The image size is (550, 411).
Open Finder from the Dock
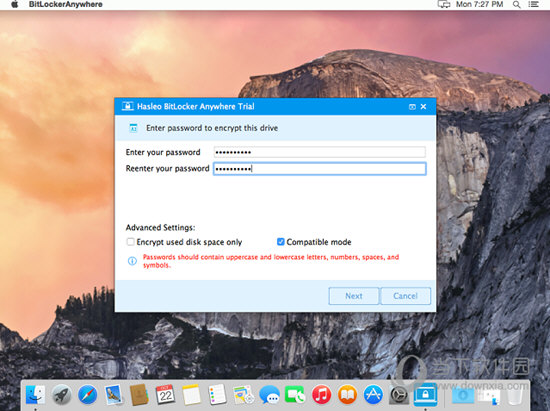[x=35, y=395]
